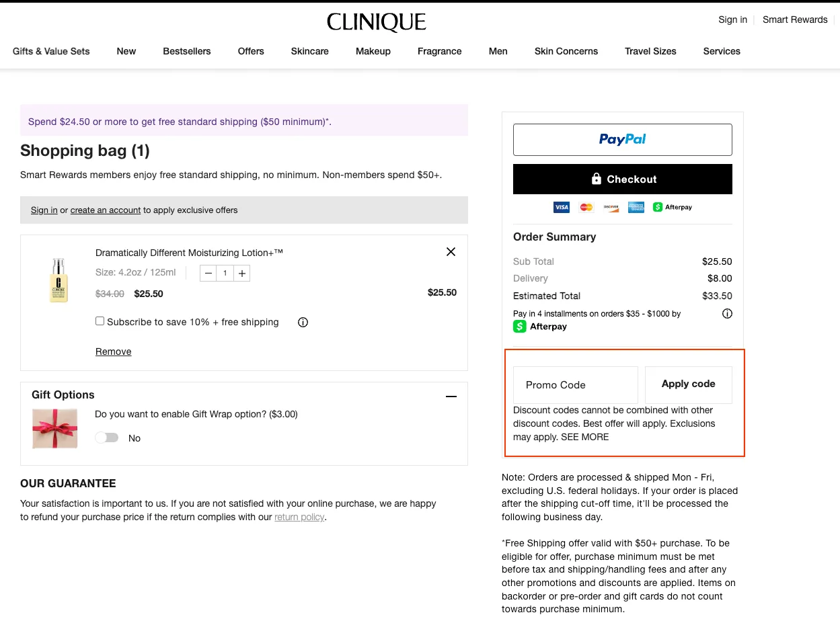Click the moisturizing lotion product thumbnail
This screenshot has width=840, height=623.
[59, 280]
